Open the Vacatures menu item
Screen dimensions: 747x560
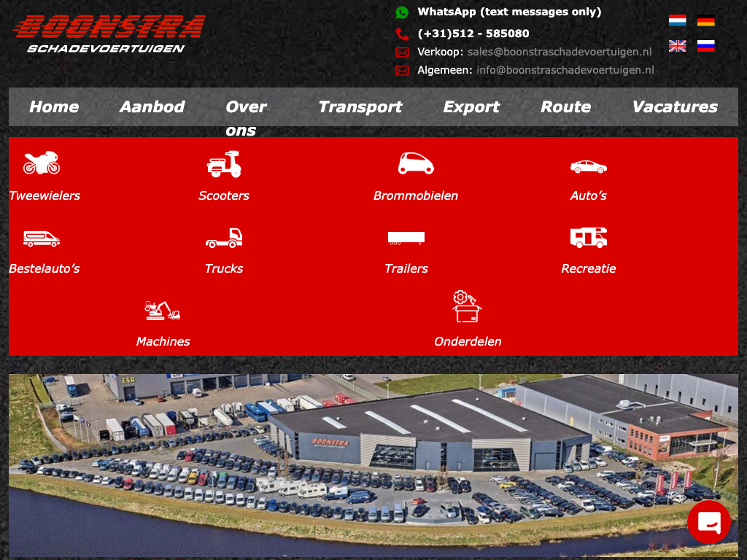675,106
